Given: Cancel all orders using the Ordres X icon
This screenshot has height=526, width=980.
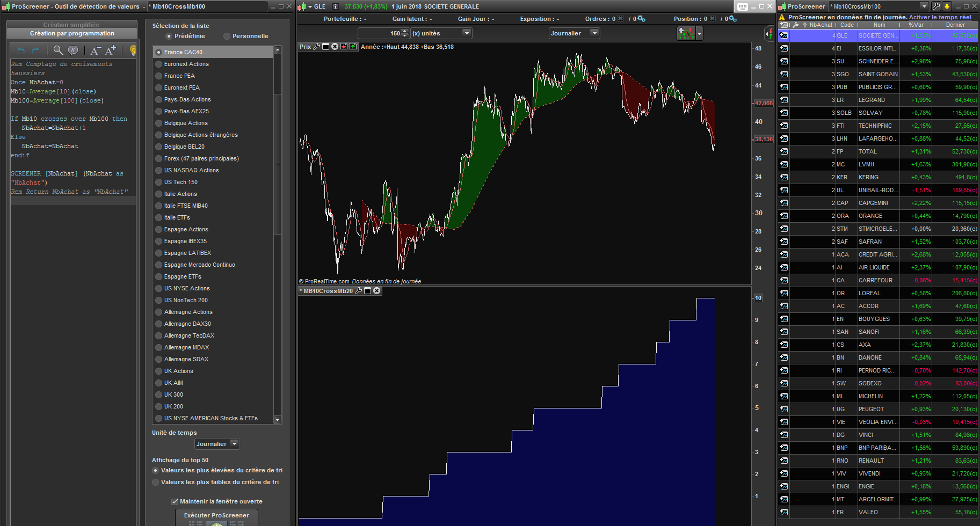Looking at the screenshot, I should 621,19.
